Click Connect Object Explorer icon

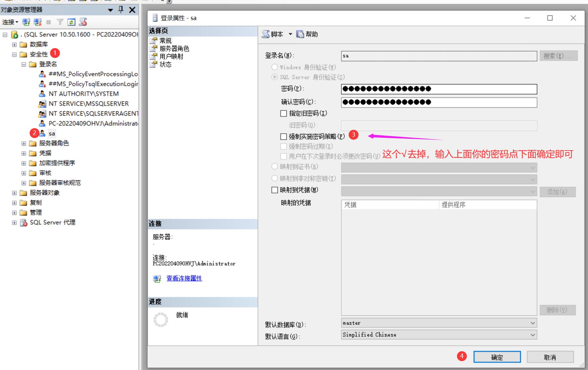[26, 22]
